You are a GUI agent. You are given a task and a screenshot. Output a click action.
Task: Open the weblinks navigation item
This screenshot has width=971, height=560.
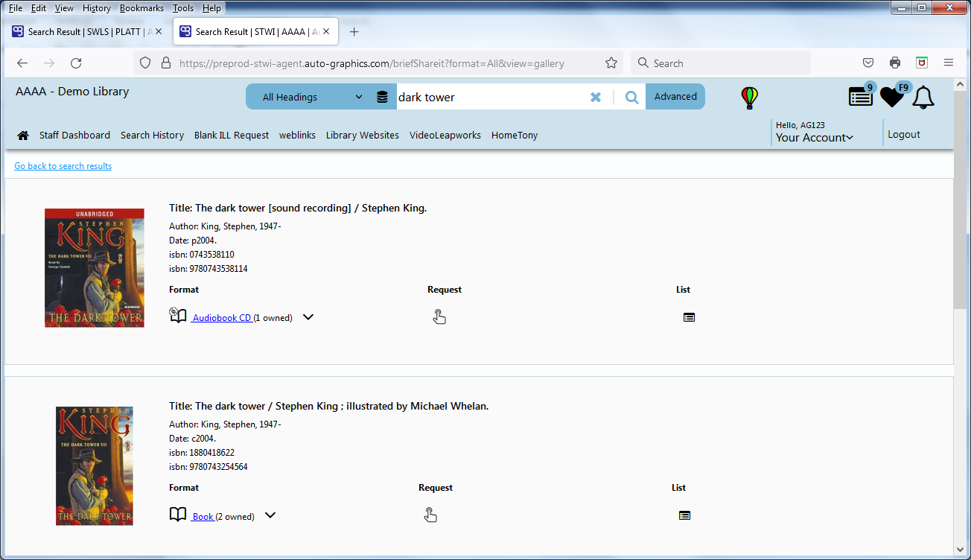[x=297, y=136]
